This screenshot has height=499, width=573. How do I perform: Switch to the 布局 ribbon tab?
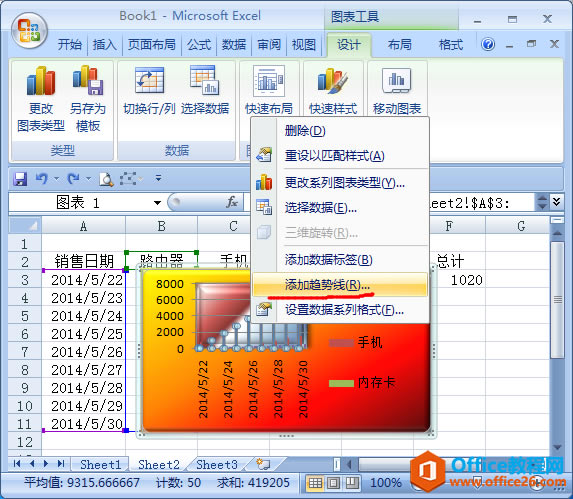click(x=399, y=45)
